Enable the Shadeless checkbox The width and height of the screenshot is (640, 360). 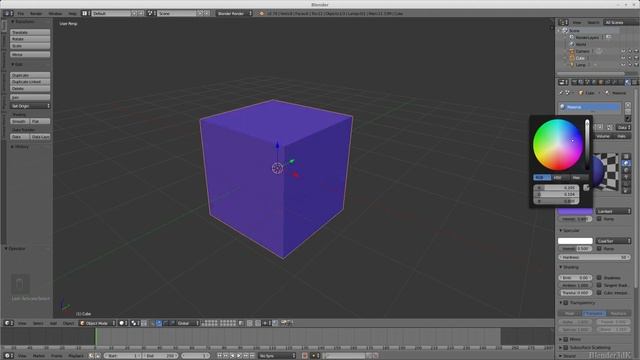point(599,278)
